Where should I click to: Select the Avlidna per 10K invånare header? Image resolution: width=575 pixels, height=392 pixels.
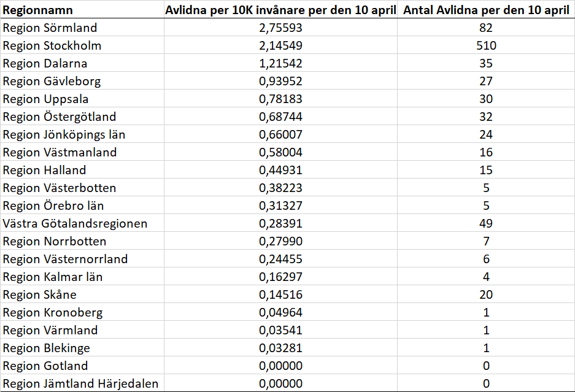tap(281, 10)
